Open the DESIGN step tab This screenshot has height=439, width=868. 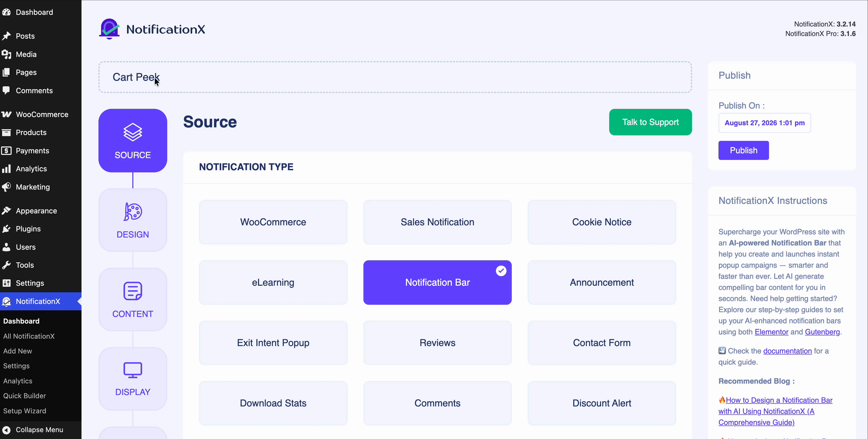[x=133, y=220]
